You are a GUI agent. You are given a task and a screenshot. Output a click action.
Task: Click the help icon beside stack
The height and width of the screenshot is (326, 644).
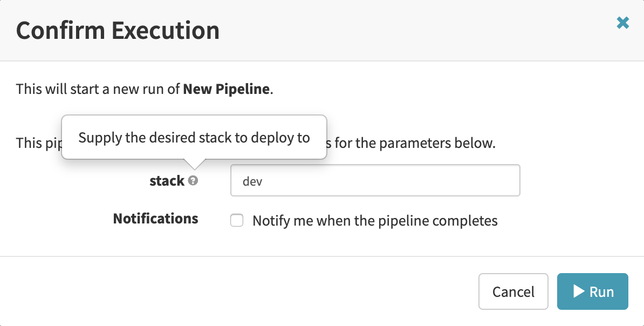tap(193, 181)
